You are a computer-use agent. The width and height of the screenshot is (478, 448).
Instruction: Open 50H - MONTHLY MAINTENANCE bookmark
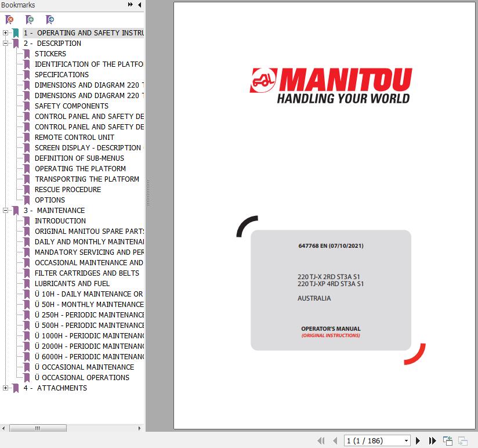point(89,304)
